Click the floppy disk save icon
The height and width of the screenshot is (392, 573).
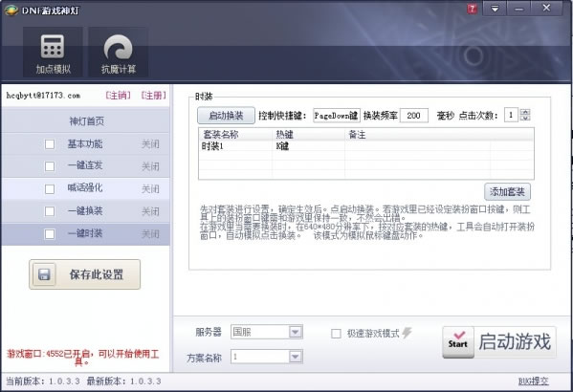coord(44,274)
